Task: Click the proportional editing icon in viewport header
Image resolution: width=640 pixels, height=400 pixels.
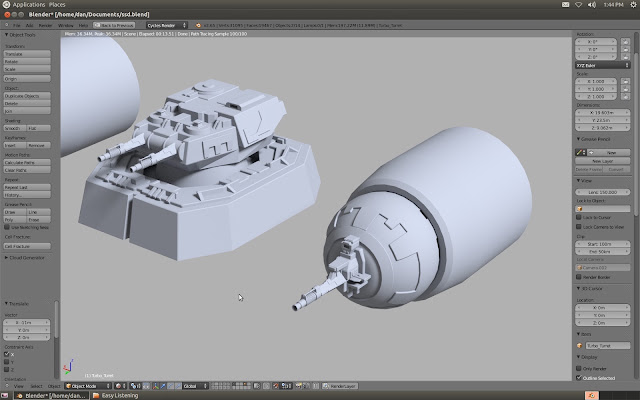Action: (x=267, y=386)
